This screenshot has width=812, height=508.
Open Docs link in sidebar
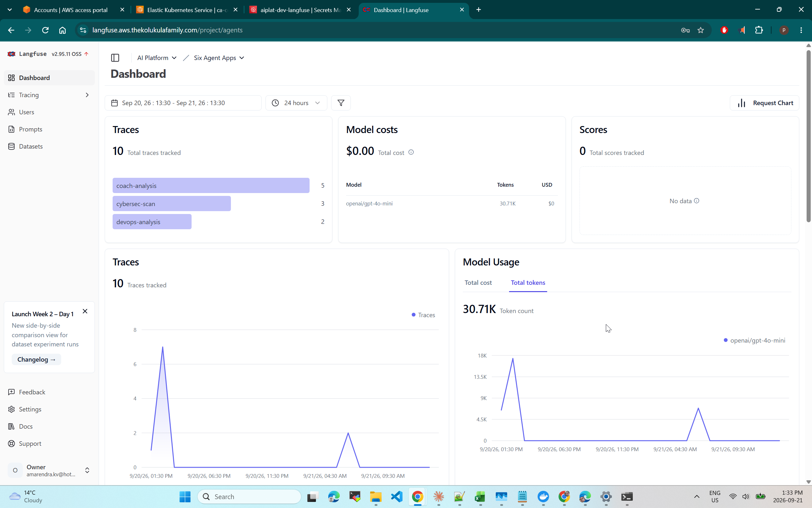tap(49, 426)
